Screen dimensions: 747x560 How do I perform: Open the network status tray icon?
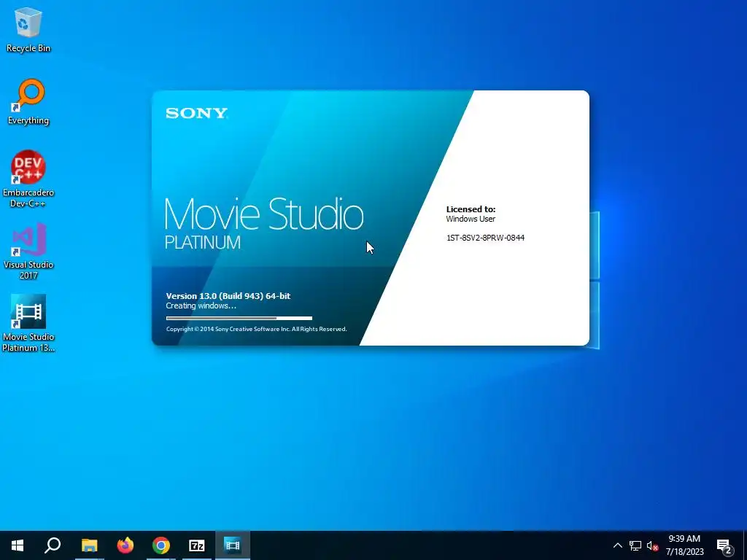point(635,545)
